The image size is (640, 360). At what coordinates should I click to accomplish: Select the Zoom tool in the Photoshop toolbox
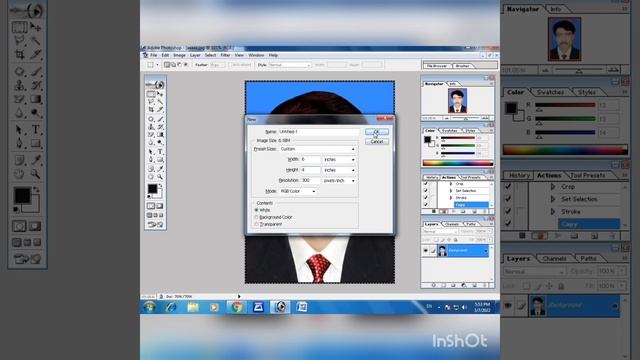160,176
